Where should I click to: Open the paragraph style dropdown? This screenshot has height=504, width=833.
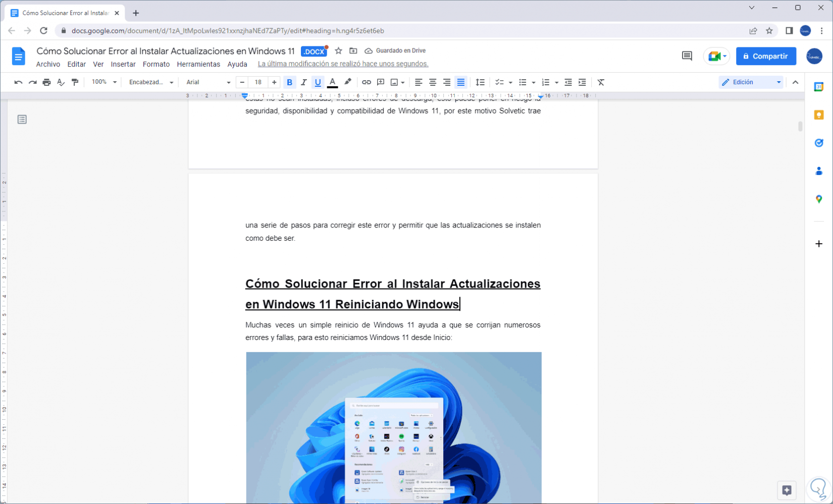click(x=151, y=82)
